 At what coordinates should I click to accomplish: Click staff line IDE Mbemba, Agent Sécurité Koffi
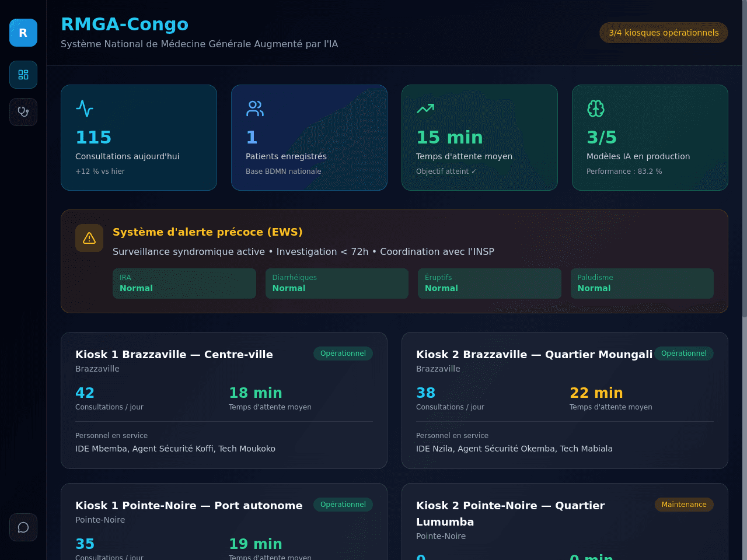pos(175,449)
